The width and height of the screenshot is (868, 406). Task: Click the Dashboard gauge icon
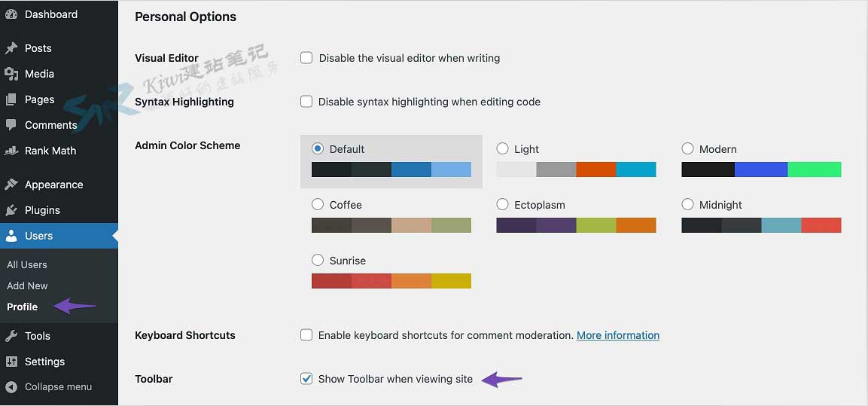point(11,14)
